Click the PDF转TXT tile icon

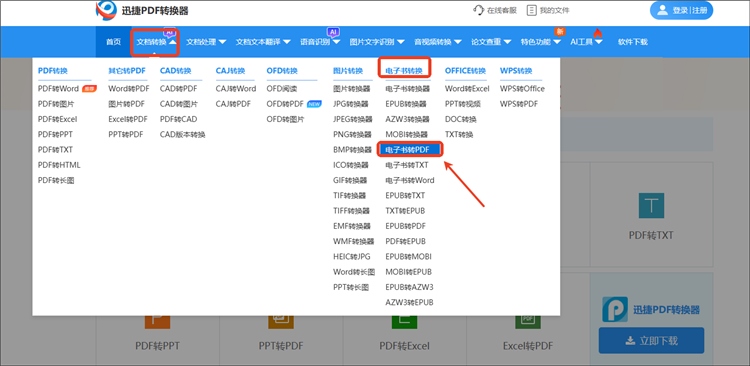pos(651,206)
